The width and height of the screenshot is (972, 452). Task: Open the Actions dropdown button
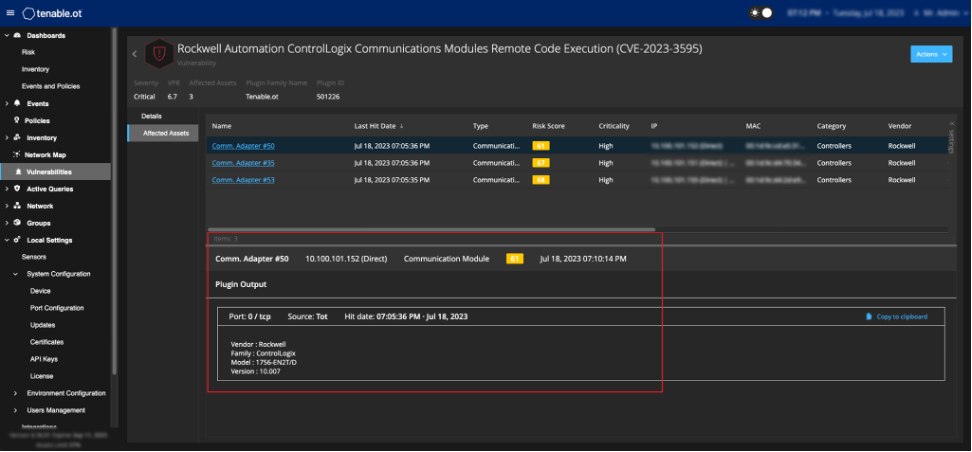[x=931, y=54]
